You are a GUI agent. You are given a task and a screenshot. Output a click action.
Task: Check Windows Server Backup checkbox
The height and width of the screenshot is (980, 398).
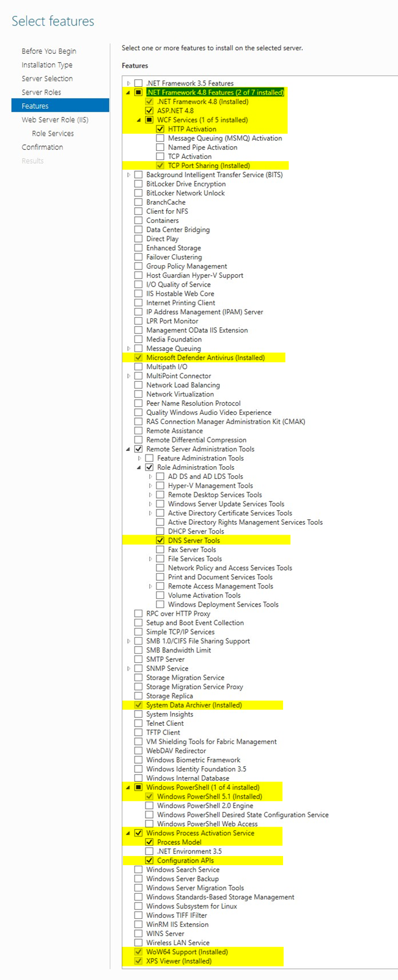(x=139, y=879)
